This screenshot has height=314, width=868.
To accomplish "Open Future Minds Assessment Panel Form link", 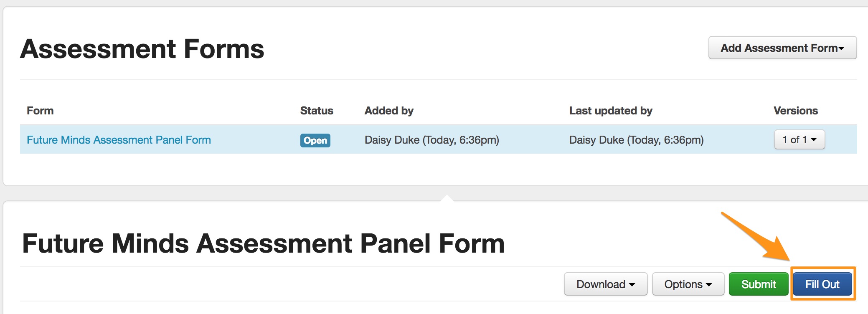I will coord(119,140).
